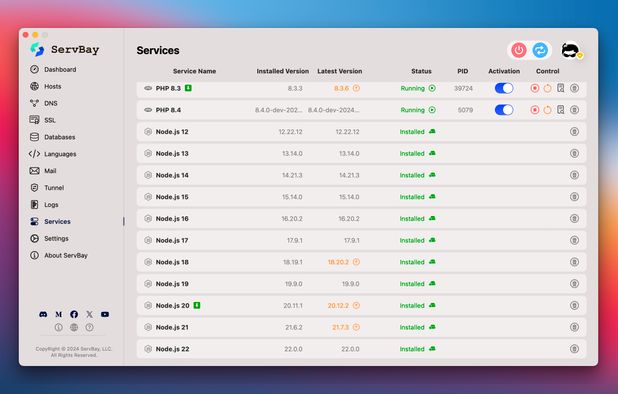Screen dimensions: 618x394
Task: Open the Logs section
Action: click(x=44, y=205)
